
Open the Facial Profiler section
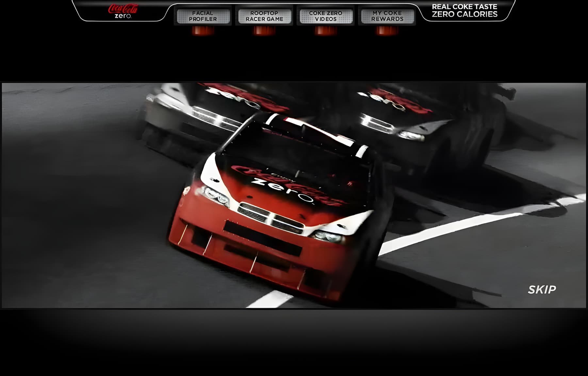click(x=203, y=16)
